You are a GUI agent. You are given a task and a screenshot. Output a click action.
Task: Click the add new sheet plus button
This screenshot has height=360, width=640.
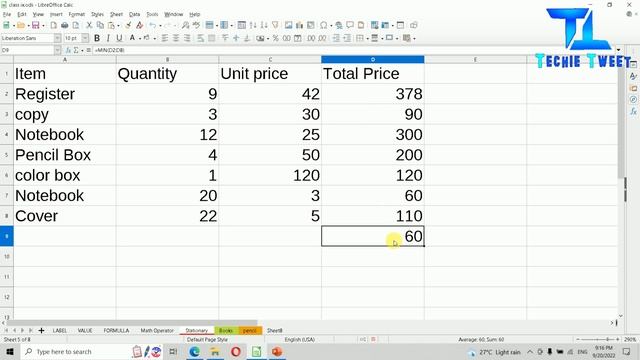(41, 330)
